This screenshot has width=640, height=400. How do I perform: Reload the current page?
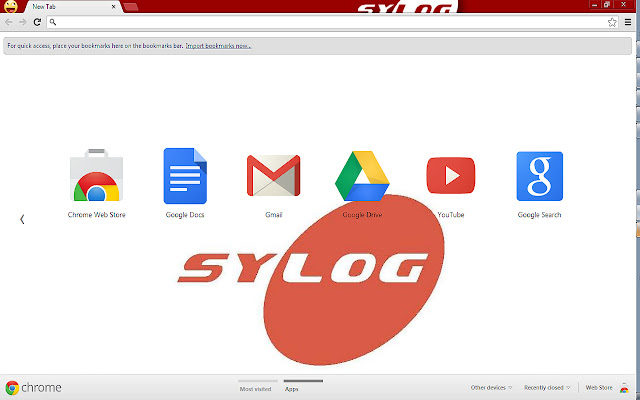(x=37, y=22)
